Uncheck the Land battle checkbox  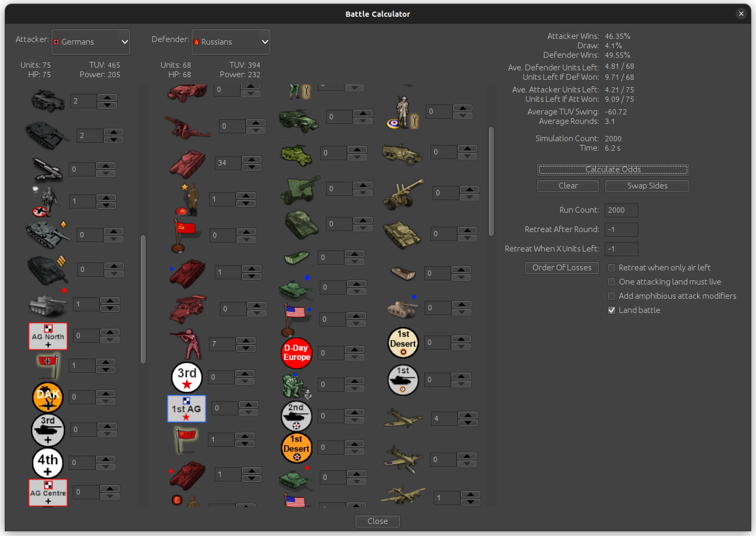pos(612,310)
